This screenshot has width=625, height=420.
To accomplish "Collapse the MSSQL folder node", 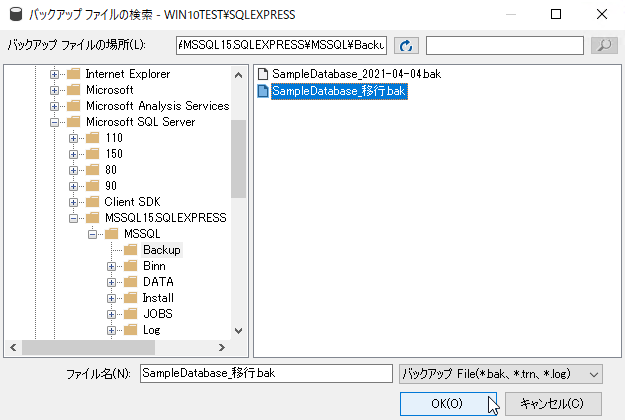I will (x=92, y=234).
